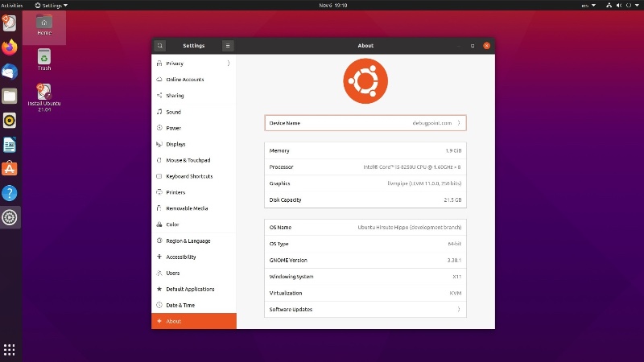Open Rhythmbox music player in dock
Viewport: 644px width, 362px height.
10,121
